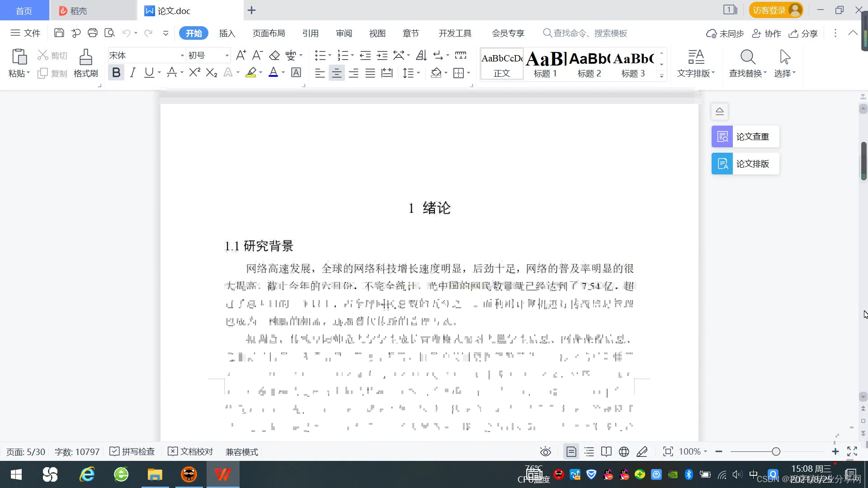
Task: Click the Paper Check (论文查重) side icon
Action: (722, 136)
